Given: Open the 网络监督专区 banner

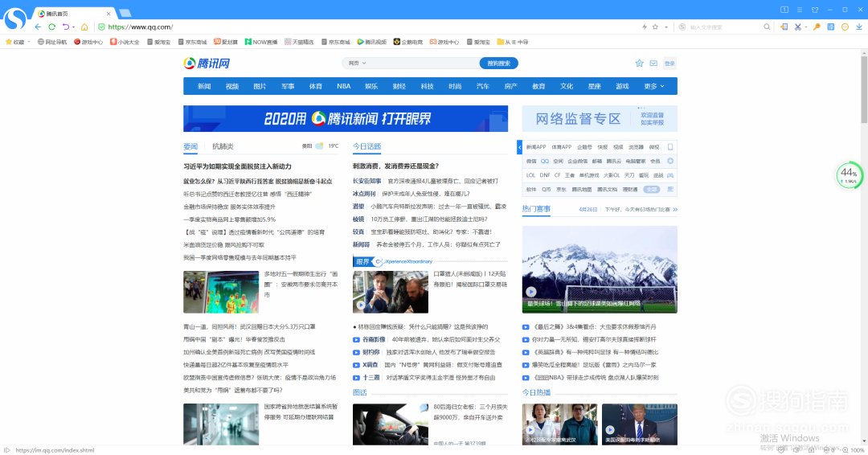Looking at the screenshot, I should [x=600, y=118].
